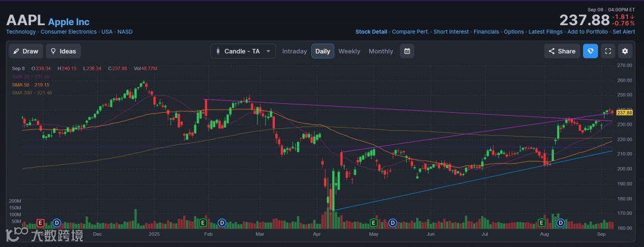Screen dimensions: 644x247
Task: Open the Options link
Action: (x=514, y=32)
